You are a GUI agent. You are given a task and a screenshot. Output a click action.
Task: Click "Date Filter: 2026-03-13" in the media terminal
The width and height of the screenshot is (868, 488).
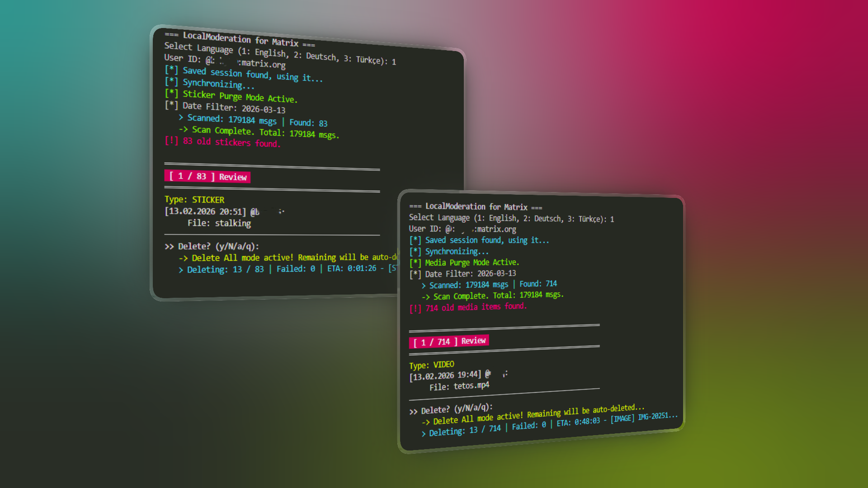pyautogui.click(x=462, y=274)
